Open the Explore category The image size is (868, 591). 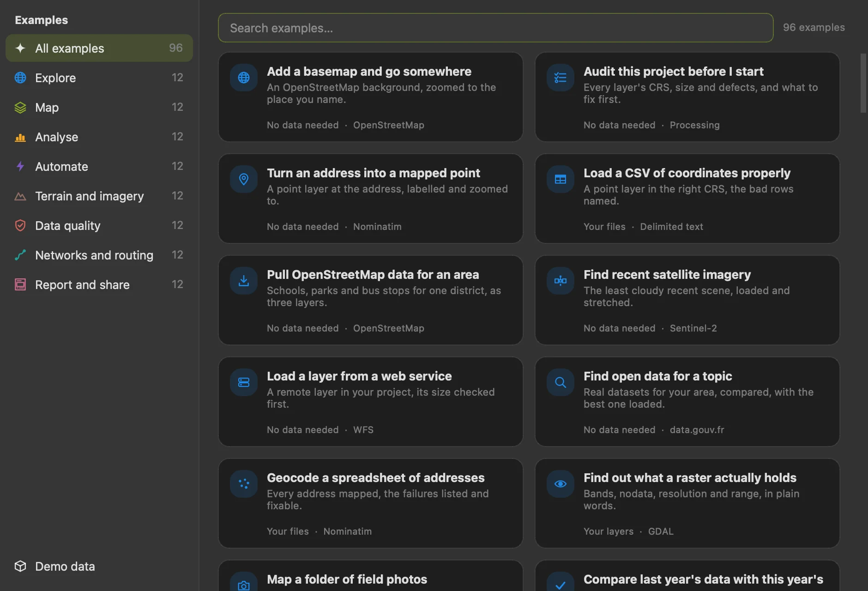tap(99, 78)
